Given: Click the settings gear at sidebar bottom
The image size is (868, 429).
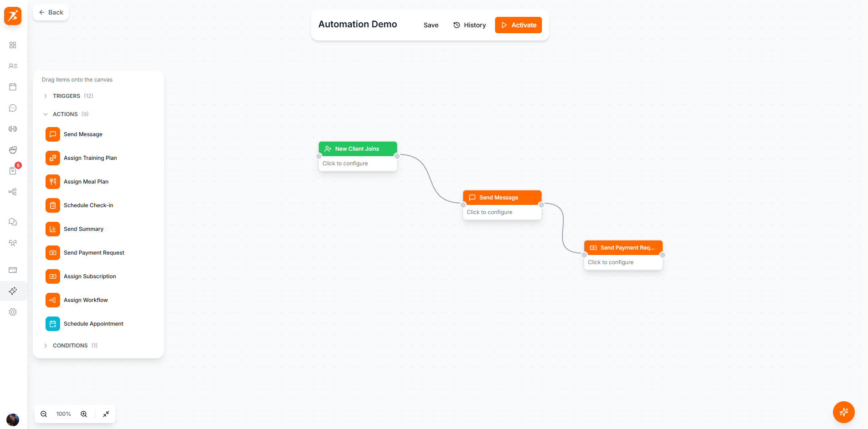Looking at the screenshot, I should 13,312.
